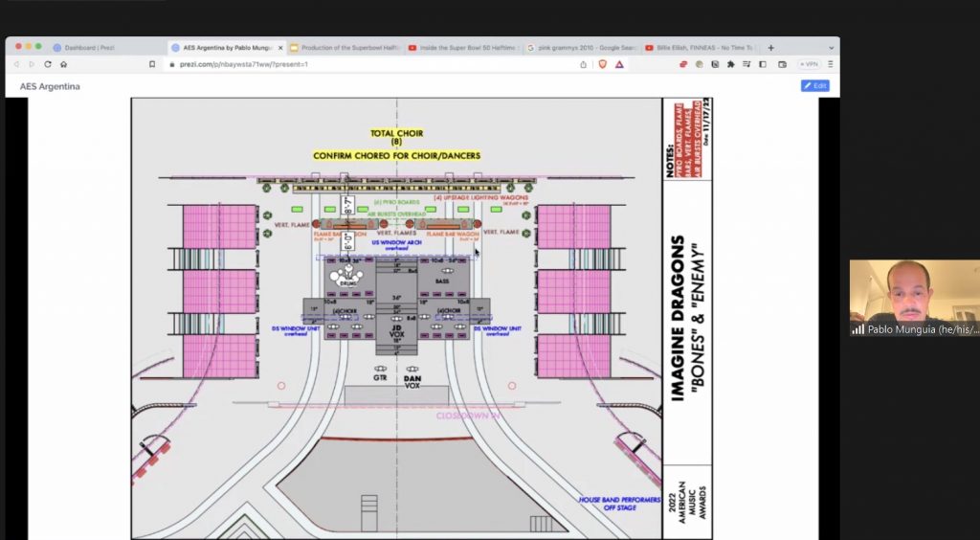Open the Brave Rewards triangle icon
This screenshot has height=540, width=980.
click(619, 64)
